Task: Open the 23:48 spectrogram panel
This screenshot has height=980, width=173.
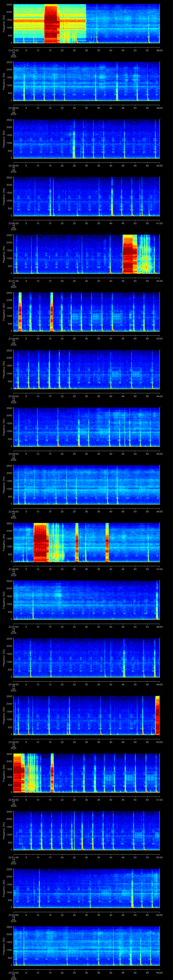Action: pyautogui.click(x=86, y=657)
